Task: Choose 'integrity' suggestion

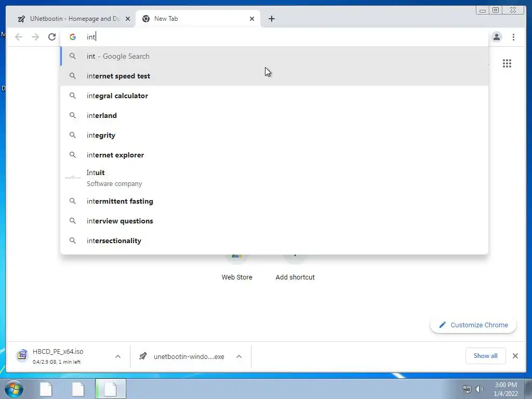Action: click(x=274, y=135)
